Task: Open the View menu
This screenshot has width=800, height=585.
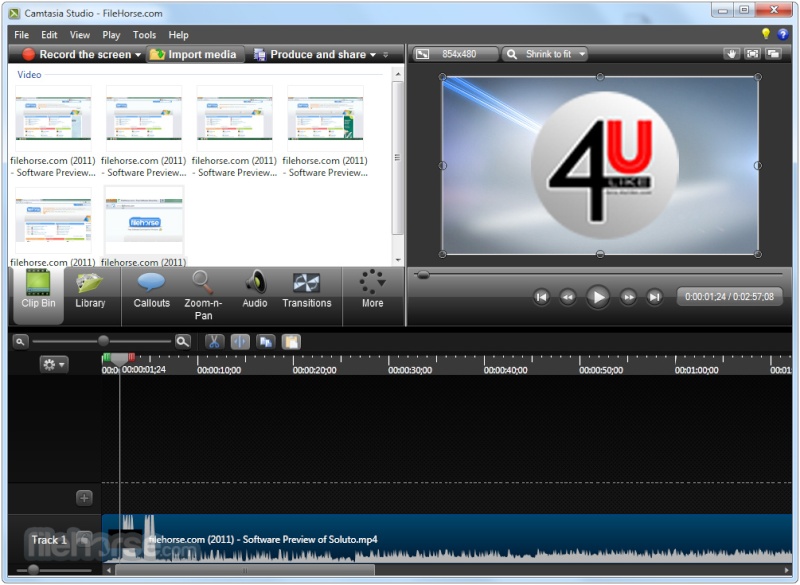Action: coord(80,35)
